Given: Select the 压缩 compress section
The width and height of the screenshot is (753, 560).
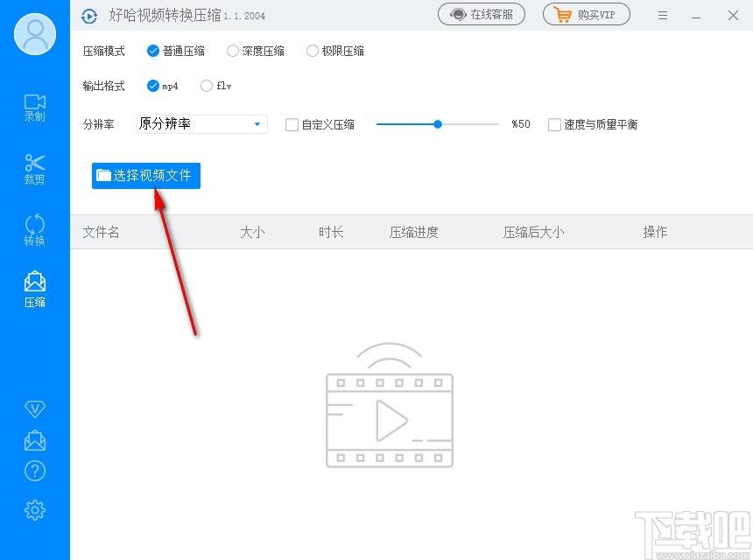Looking at the screenshot, I should coord(34,290).
